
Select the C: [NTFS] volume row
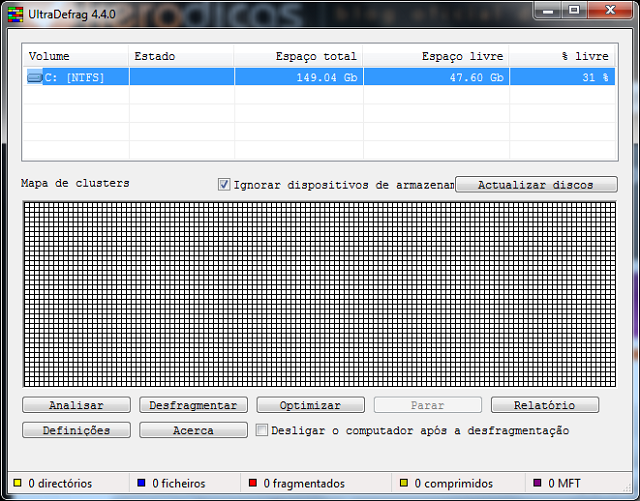(319, 77)
